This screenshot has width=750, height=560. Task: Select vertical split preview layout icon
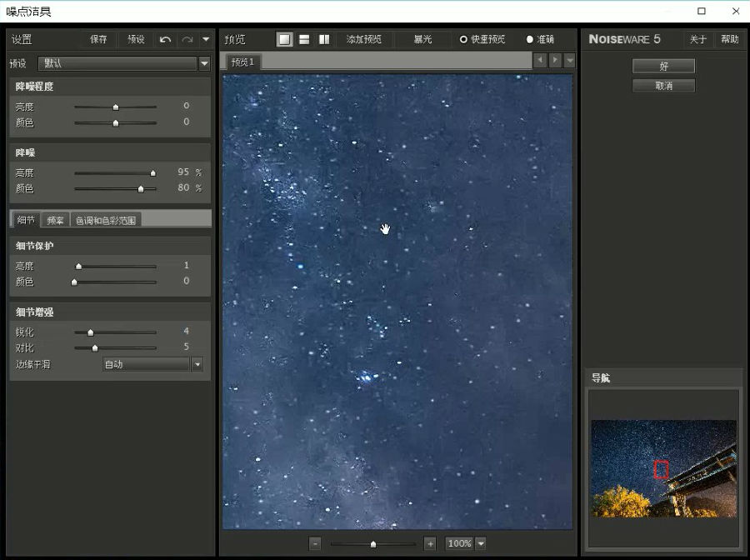coord(324,39)
